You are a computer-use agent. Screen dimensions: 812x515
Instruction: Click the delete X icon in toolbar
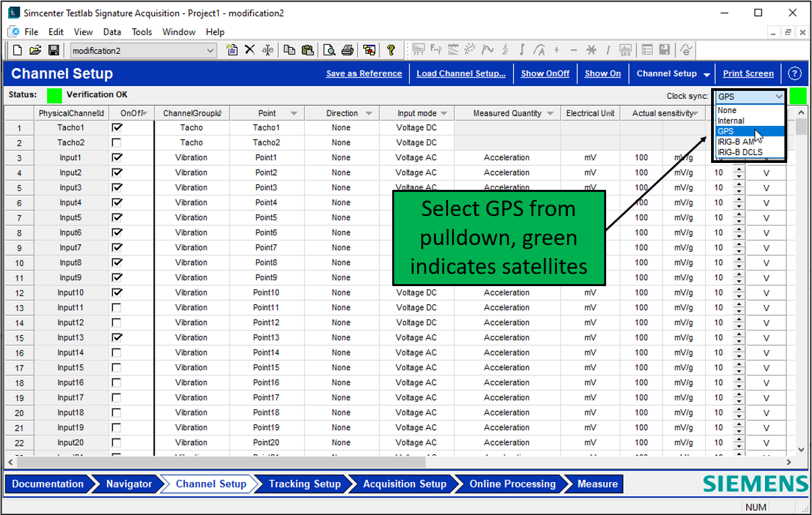(250, 50)
